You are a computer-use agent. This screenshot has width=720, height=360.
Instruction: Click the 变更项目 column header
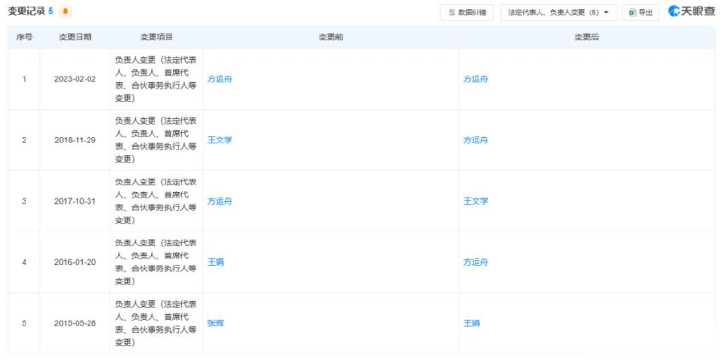(x=157, y=37)
